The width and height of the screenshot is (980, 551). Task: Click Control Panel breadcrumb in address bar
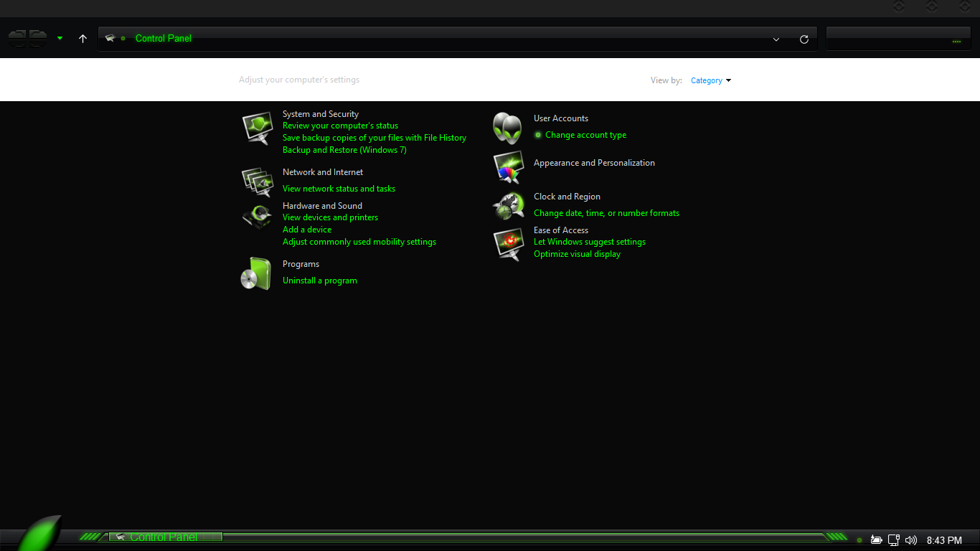pos(164,38)
